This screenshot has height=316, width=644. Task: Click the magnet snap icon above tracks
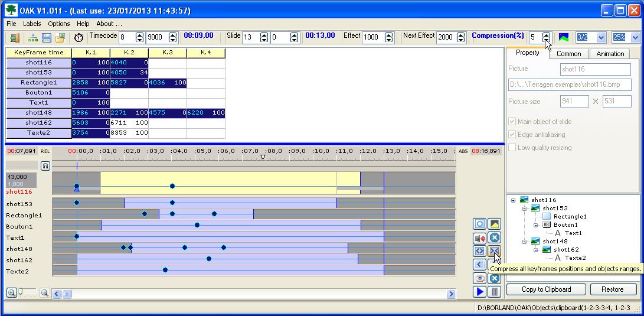point(45,166)
